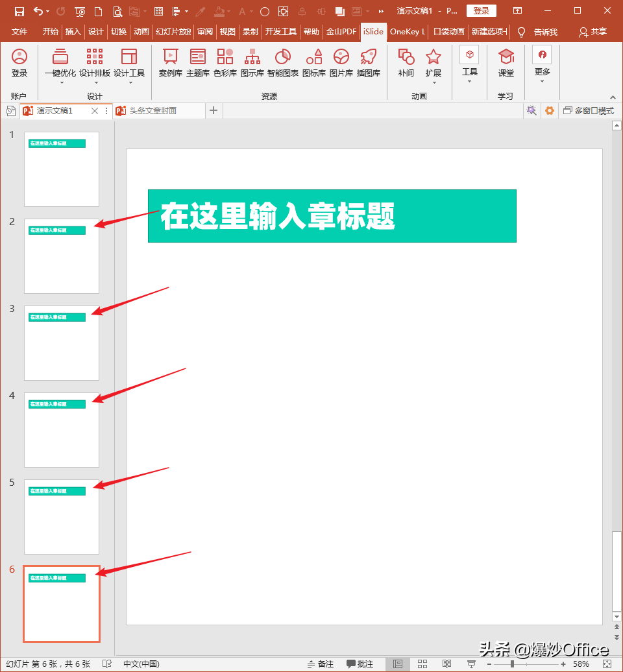Open the Undo history dropdown arrow
Image resolution: width=623 pixels, height=672 pixels.
(x=47, y=12)
